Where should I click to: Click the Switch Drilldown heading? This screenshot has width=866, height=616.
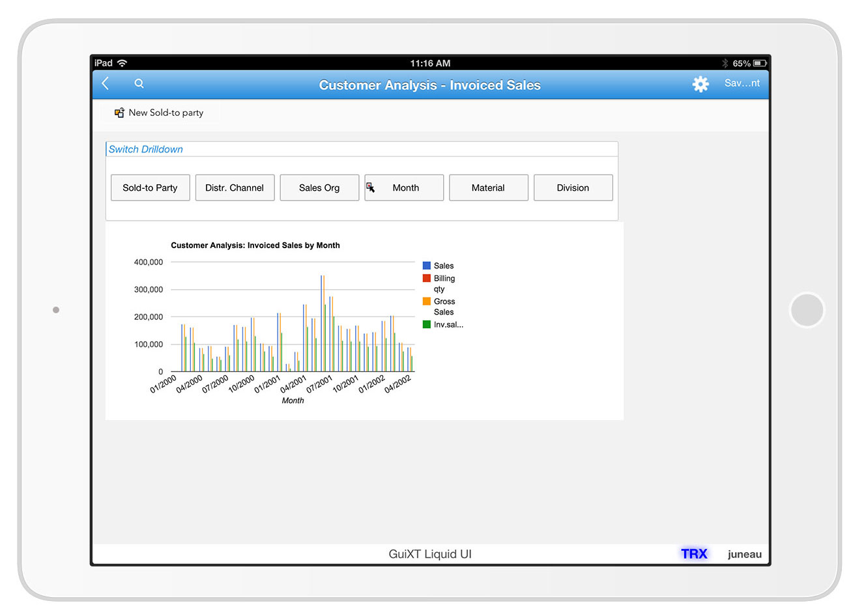tap(146, 149)
